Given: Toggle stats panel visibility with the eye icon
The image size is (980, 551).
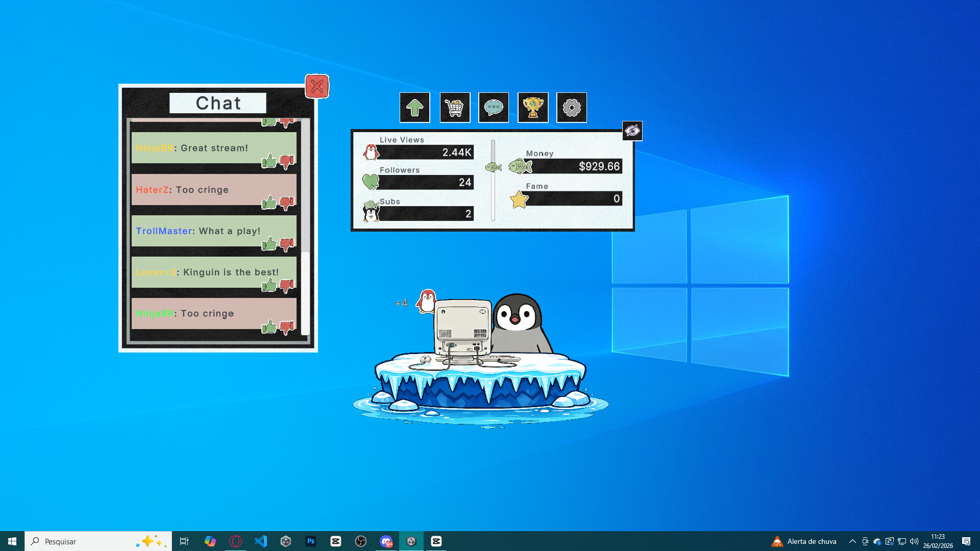Looking at the screenshot, I should pos(633,131).
